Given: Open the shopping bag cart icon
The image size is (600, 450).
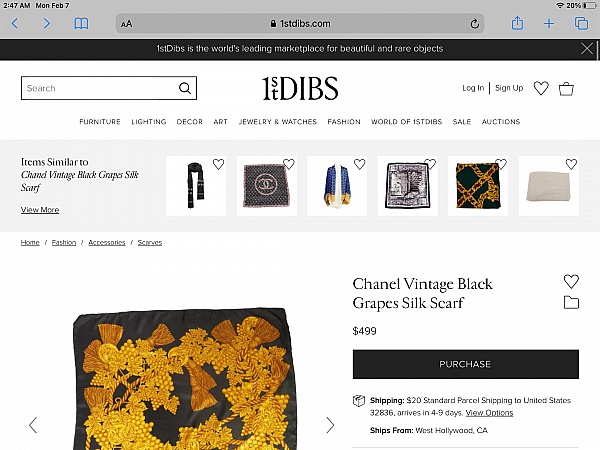Looking at the screenshot, I should (x=566, y=89).
